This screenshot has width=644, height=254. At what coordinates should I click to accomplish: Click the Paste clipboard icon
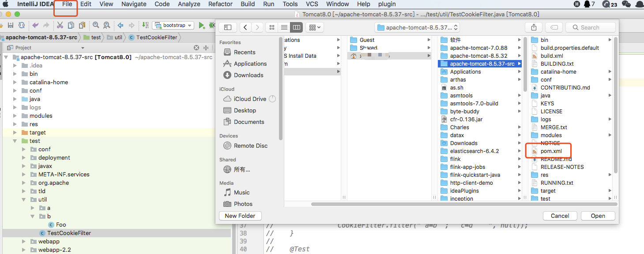pos(82,26)
